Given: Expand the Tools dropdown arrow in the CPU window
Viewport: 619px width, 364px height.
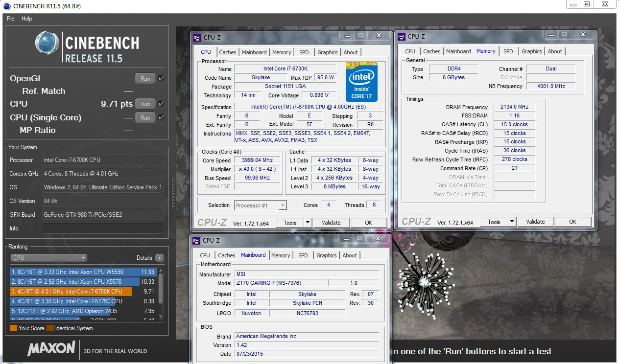Looking at the screenshot, I should point(308,223).
